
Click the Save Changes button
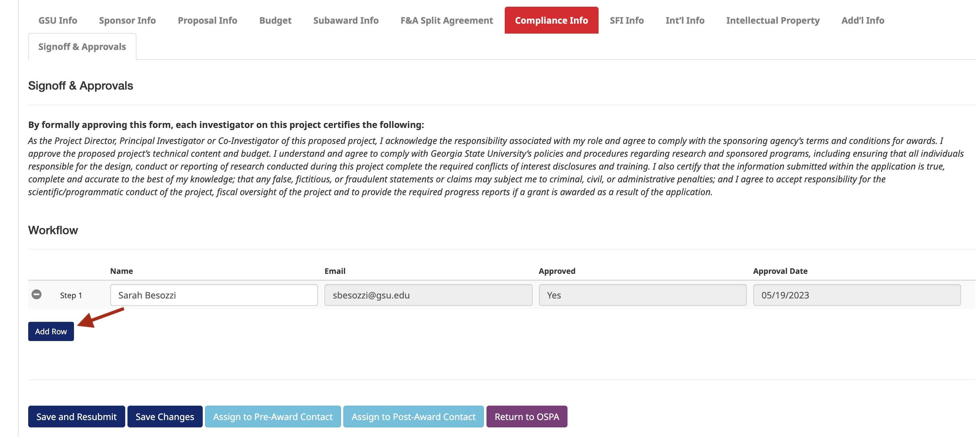165,417
